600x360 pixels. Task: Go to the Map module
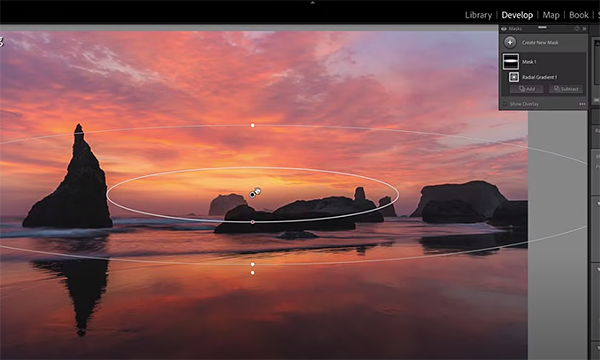pyautogui.click(x=551, y=15)
